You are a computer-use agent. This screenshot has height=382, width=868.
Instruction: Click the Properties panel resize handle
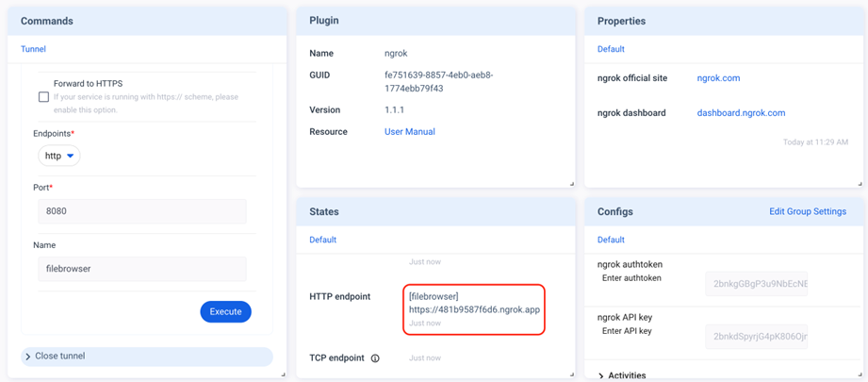[x=860, y=184]
